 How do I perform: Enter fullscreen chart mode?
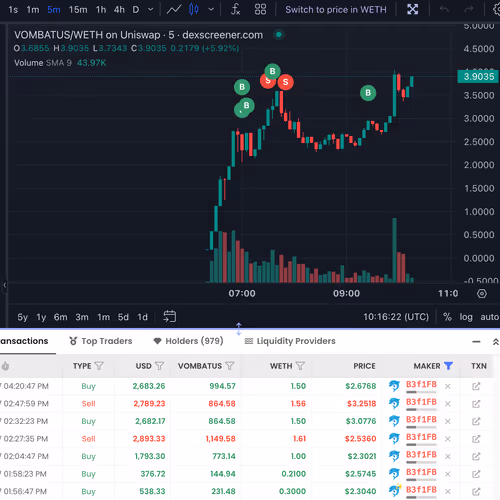(412, 10)
